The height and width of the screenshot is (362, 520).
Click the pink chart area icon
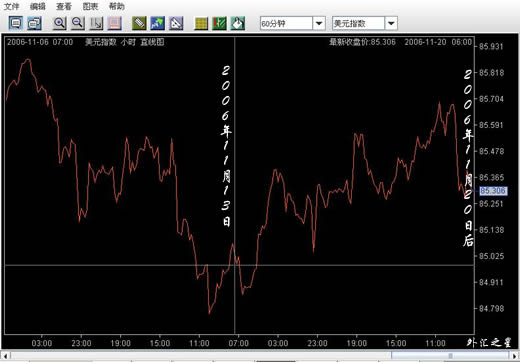[114, 23]
